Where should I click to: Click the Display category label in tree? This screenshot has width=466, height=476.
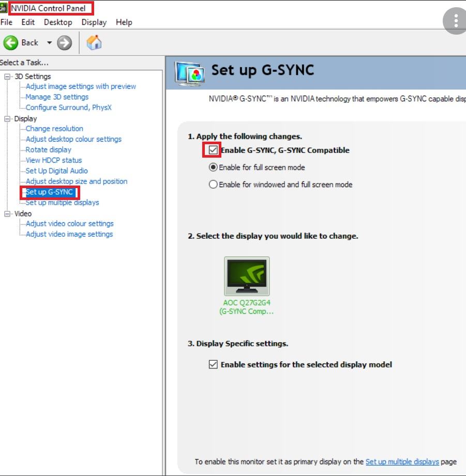(25, 119)
